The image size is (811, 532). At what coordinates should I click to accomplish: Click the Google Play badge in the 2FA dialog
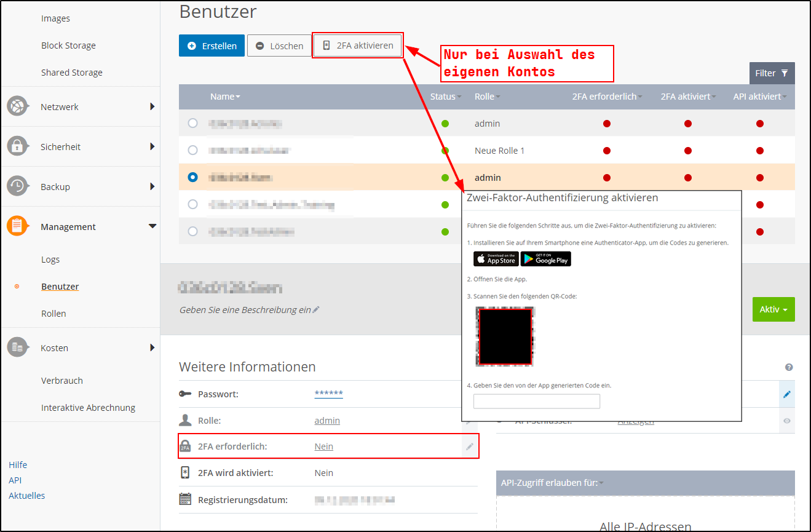(545, 259)
